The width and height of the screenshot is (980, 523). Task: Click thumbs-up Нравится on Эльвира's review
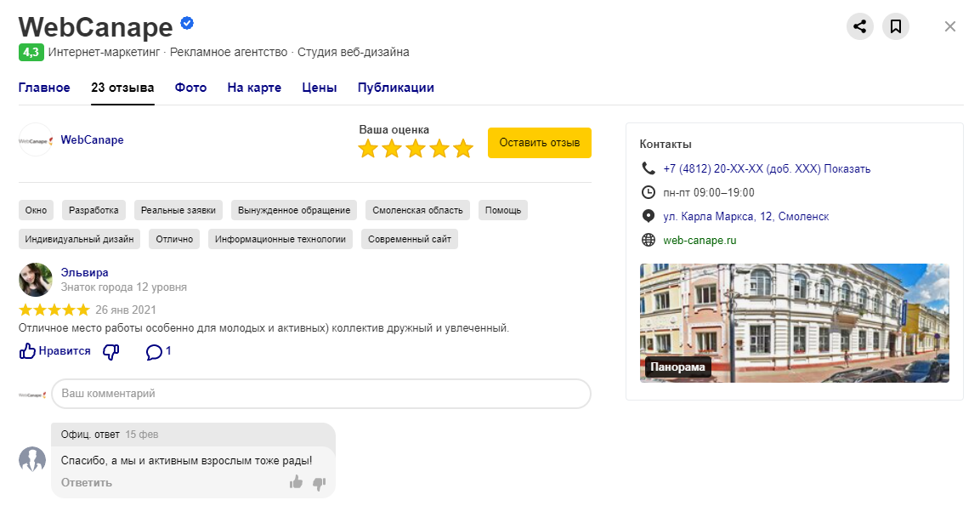(54, 351)
